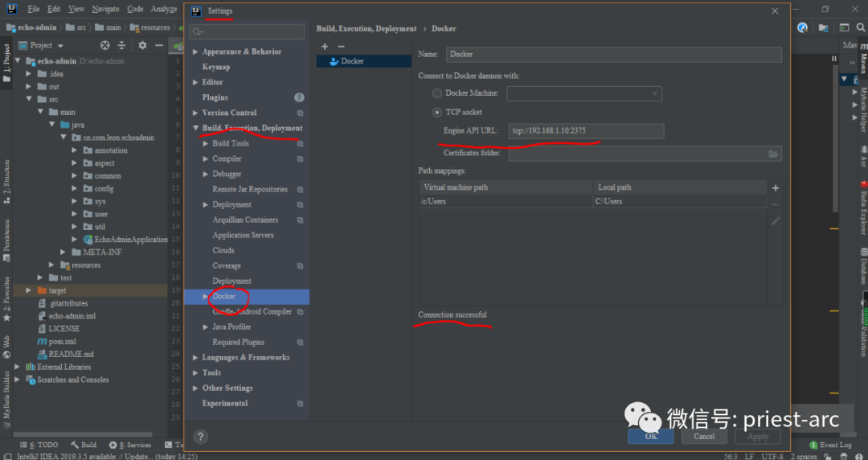Expand Build Tools settings node
This screenshot has width=868, height=460.
pos(206,143)
